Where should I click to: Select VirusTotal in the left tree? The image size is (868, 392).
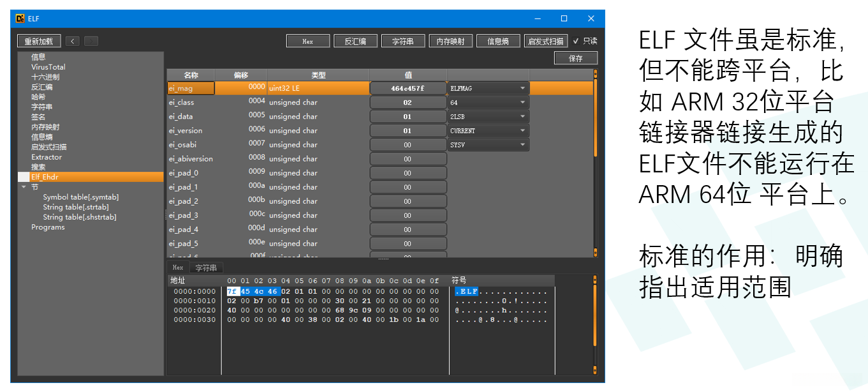[x=48, y=67]
